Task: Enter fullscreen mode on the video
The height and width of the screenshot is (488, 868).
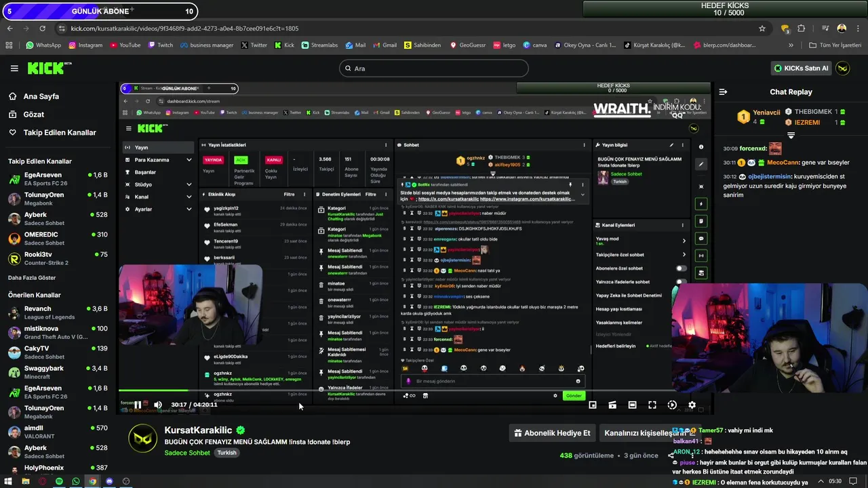Action: point(652,405)
